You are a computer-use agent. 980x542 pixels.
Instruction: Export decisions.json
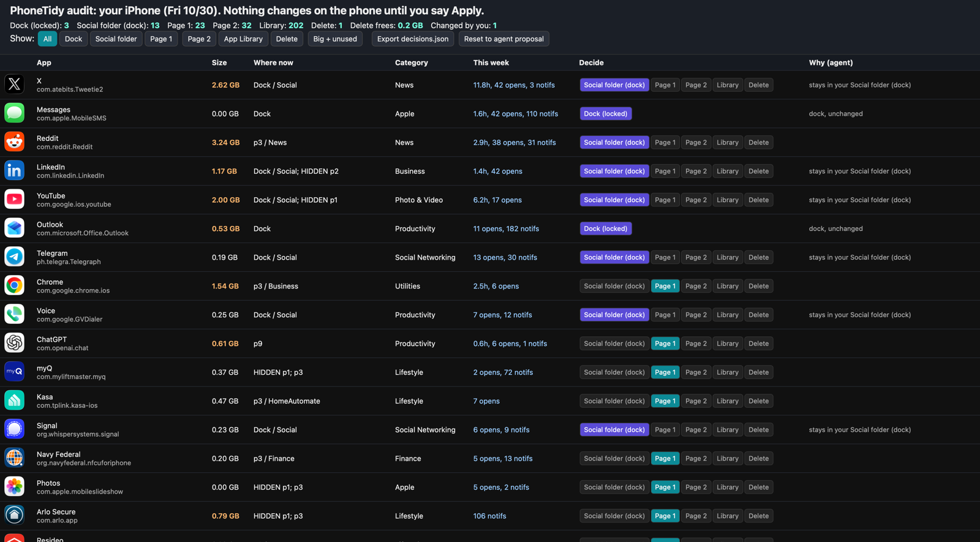[x=413, y=39]
